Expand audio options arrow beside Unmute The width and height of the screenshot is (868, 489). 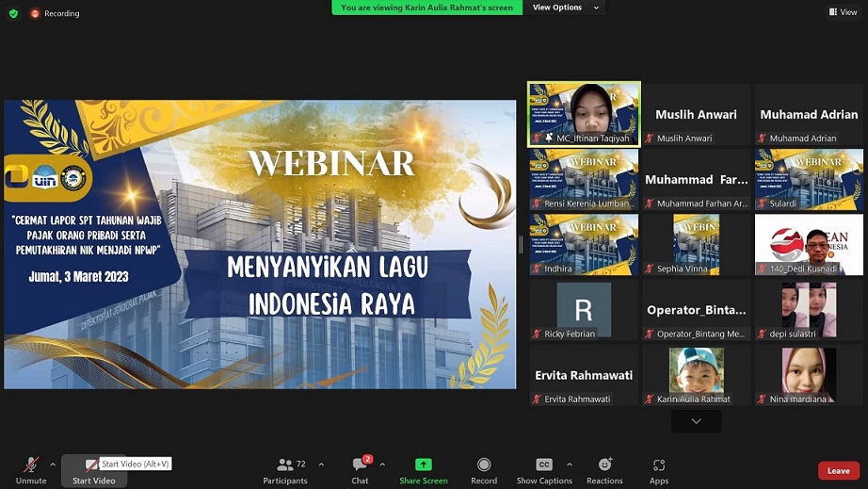53,465
